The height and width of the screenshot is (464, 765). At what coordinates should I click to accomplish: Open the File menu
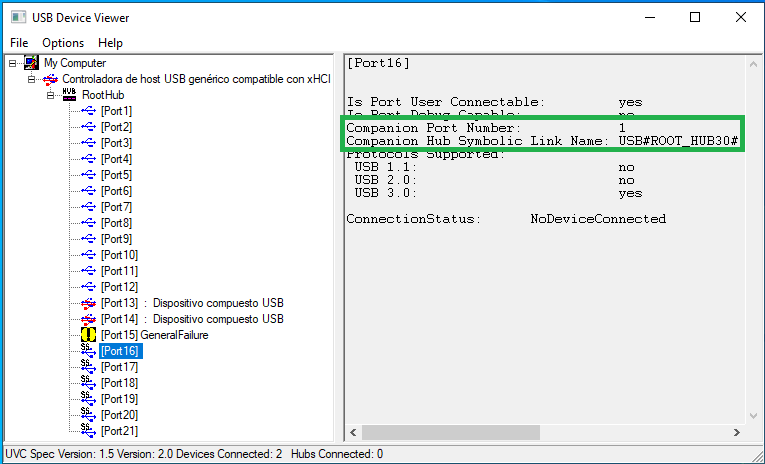coord(19,43)
